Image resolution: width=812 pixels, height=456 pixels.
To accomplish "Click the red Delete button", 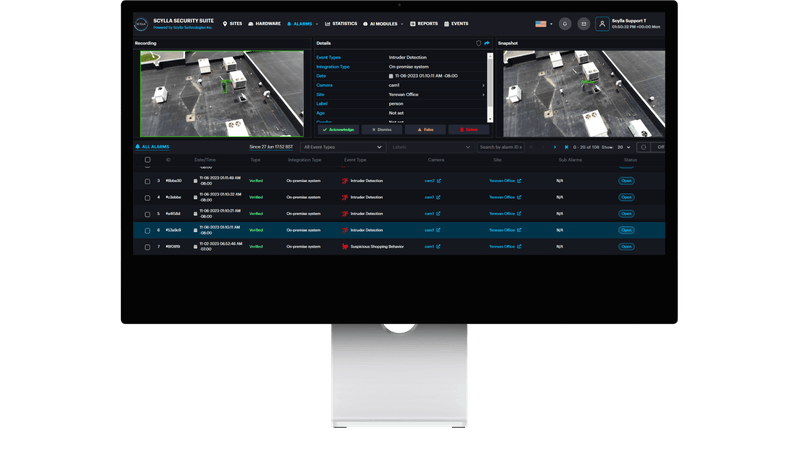I will click(x=469, y=130).
